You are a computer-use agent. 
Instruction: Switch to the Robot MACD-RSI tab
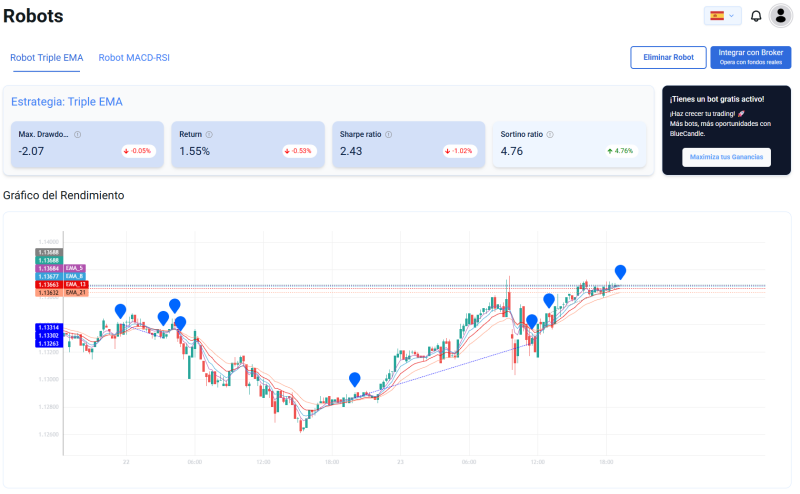(x=134, y=58)
